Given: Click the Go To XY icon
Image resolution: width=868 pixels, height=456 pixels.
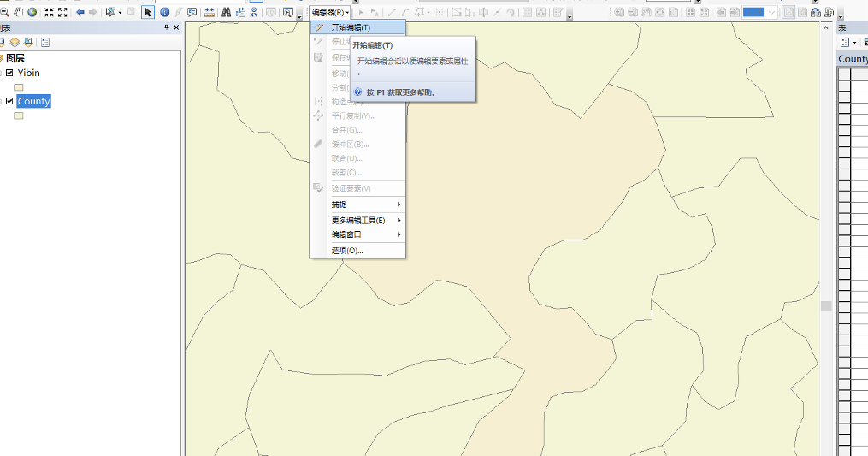Looking at the screenshot, I should [255, 12].
